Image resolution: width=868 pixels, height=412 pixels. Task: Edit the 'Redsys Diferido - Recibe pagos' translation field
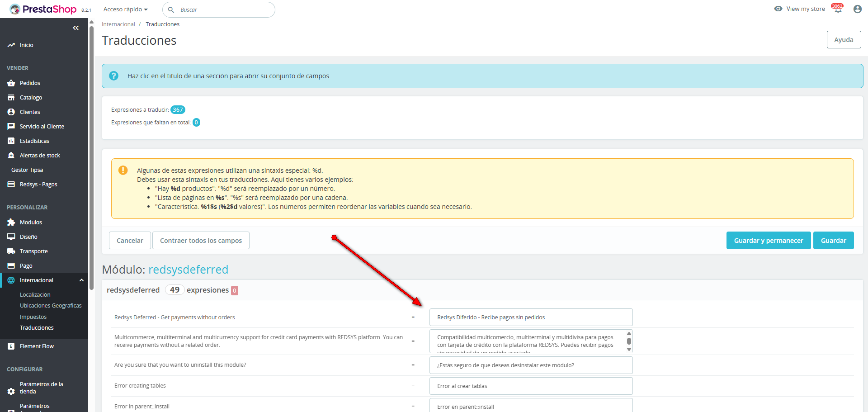point(531,317)
